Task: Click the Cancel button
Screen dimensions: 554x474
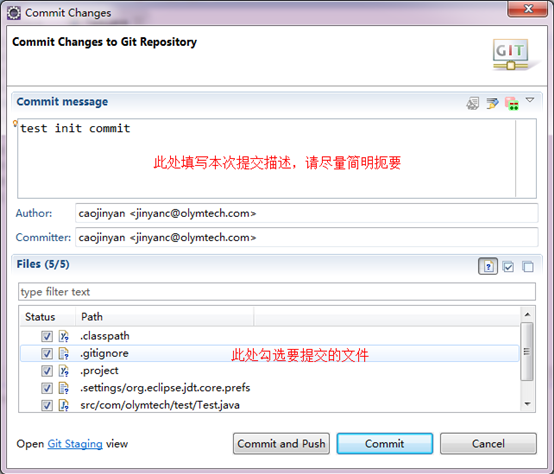Action: (488, 444)
